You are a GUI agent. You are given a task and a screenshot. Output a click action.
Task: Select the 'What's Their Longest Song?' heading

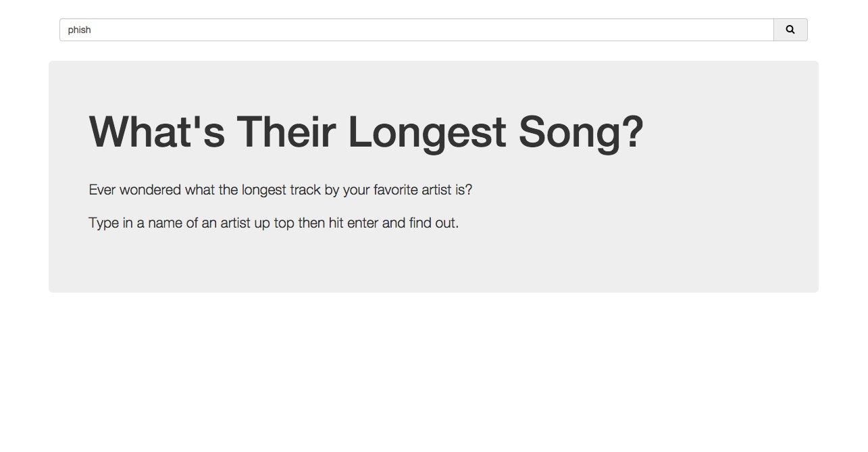pos(366,132)
